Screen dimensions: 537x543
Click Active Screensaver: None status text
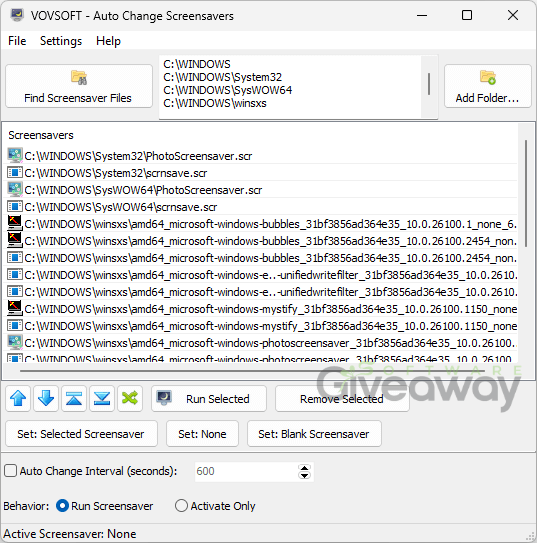click(70, 534)
